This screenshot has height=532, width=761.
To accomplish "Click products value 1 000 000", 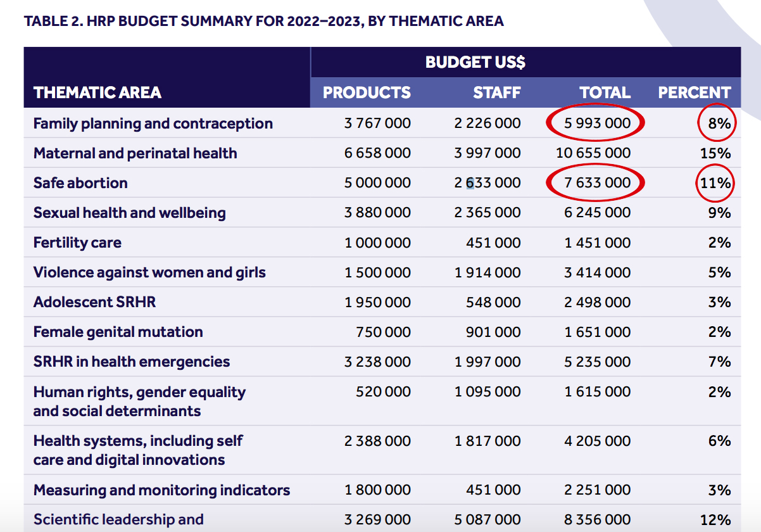I will point(377,243).
